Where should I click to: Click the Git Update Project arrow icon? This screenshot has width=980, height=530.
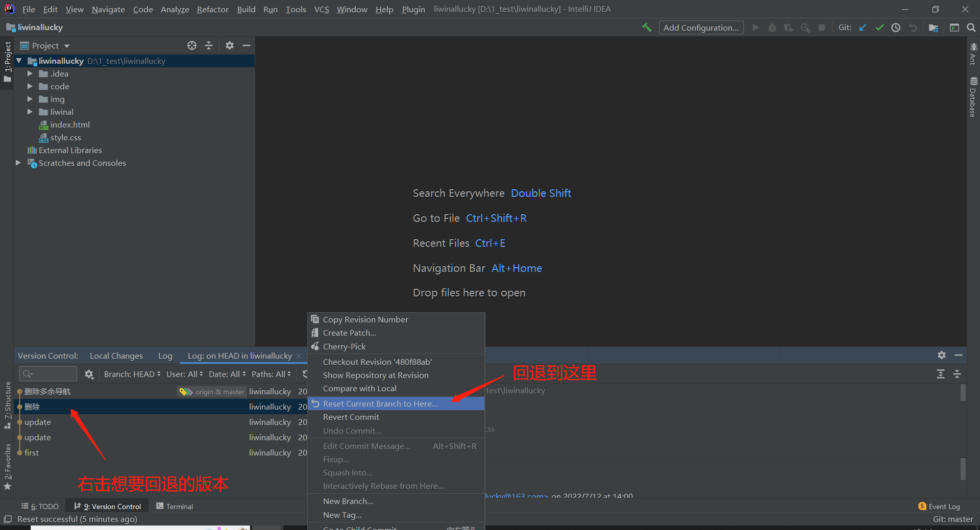tap(863, 28)
